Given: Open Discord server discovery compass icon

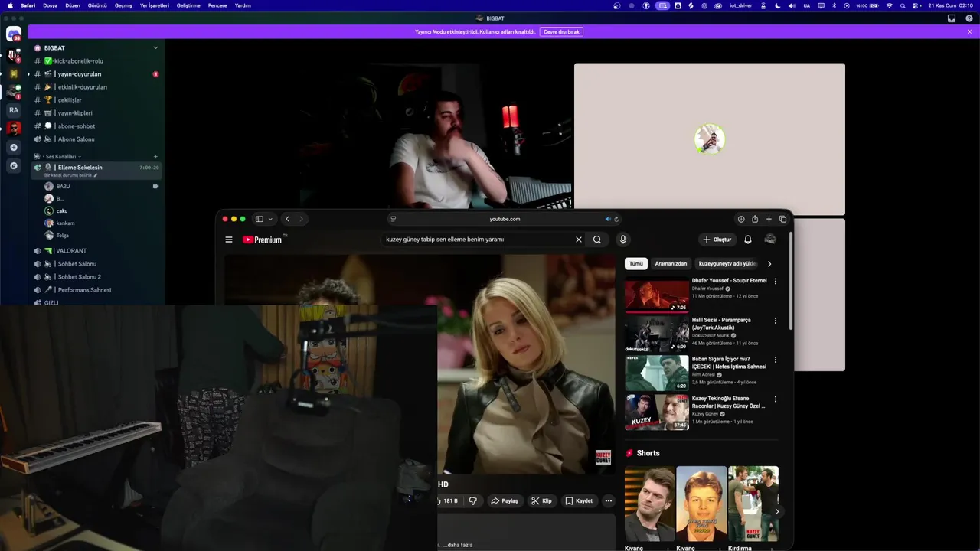Looking at the screenshot, I should point(14,165).
